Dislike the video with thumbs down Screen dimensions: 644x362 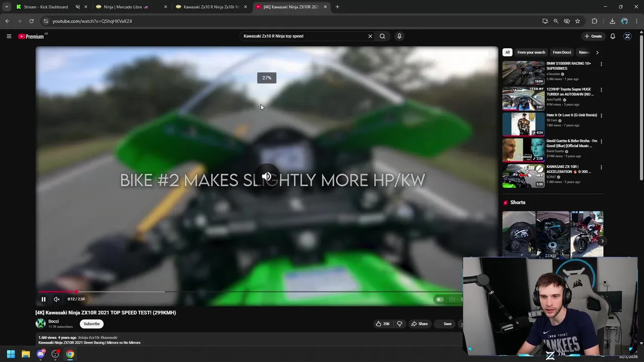tap(399, 324)
